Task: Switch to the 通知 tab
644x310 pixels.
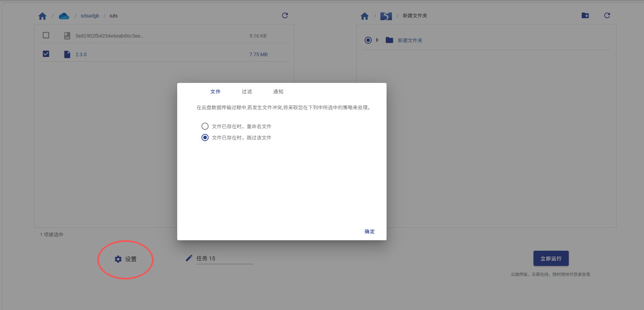Action: tap(278, 92)
